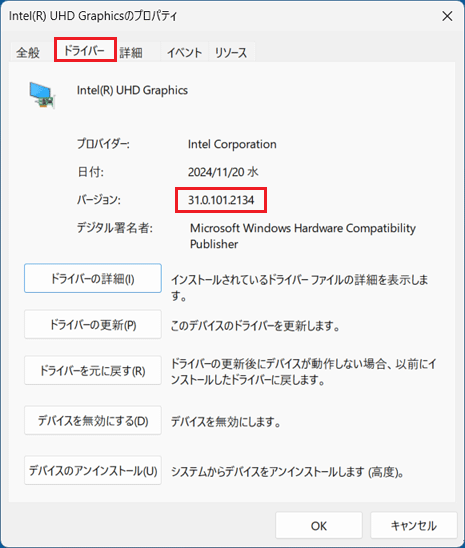
Task: Dismiss dialog with キャンセル button
Action: pos(414,526)
